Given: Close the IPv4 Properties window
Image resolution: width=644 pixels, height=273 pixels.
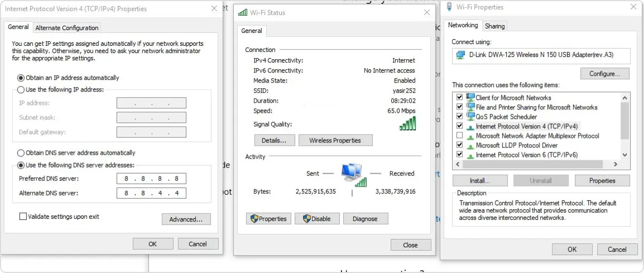Looking at the screenshot, I should coord(214,8).
